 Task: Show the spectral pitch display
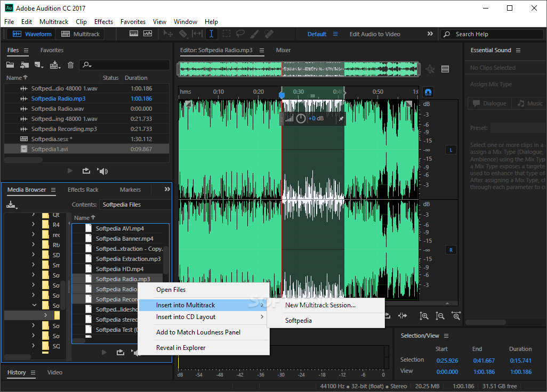tap(148, 34)
